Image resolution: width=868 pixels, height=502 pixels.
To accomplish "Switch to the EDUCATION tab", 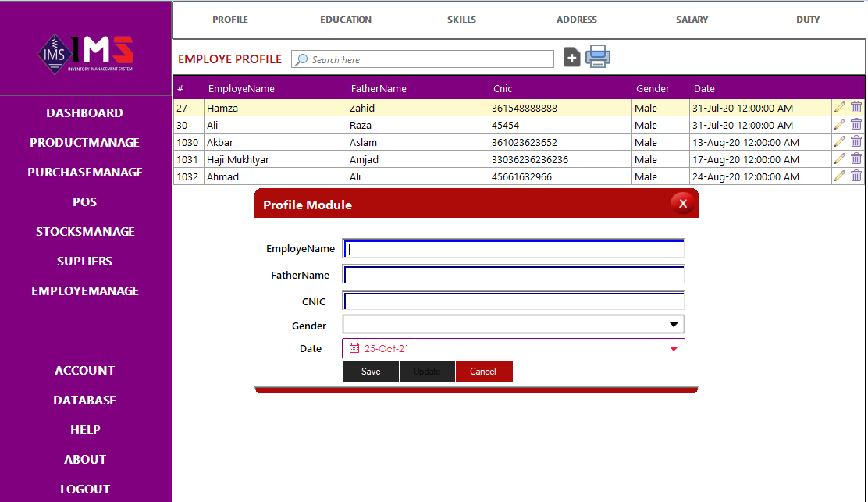I will [346, 20].
